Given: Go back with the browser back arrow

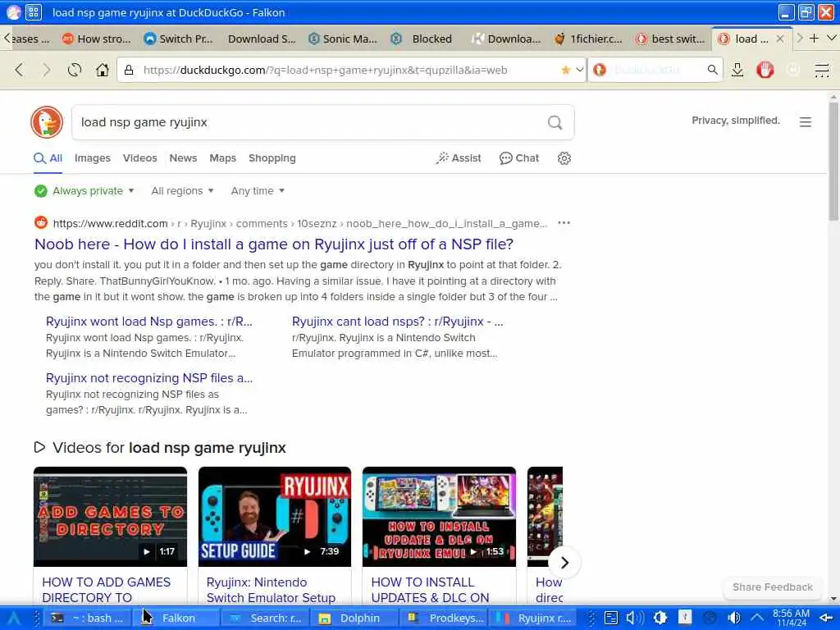Looking at the screenshot, I should [x=20, y=70].
